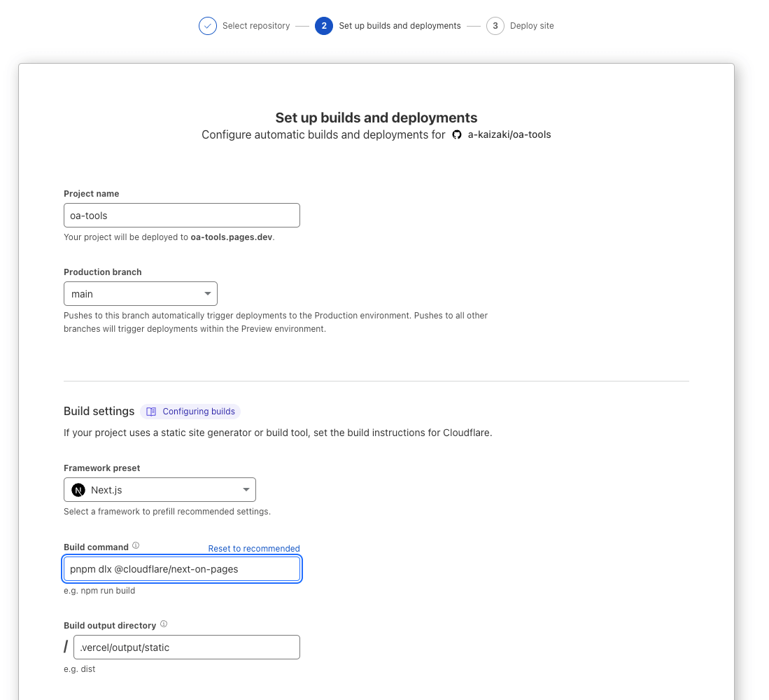Image resolution: width=769 pixels, height=700 pixels.
Task: Focus the Build command input field
Action: (181, 569)
